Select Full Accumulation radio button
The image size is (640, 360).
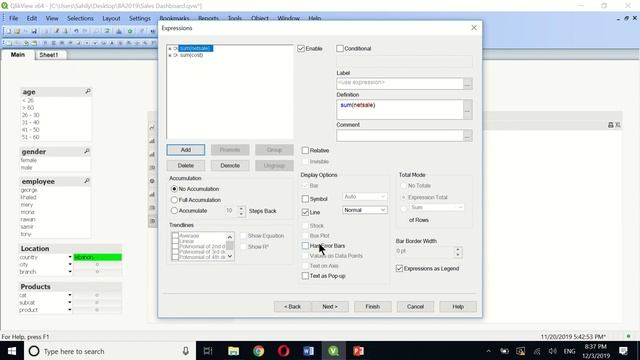[174, 200]
